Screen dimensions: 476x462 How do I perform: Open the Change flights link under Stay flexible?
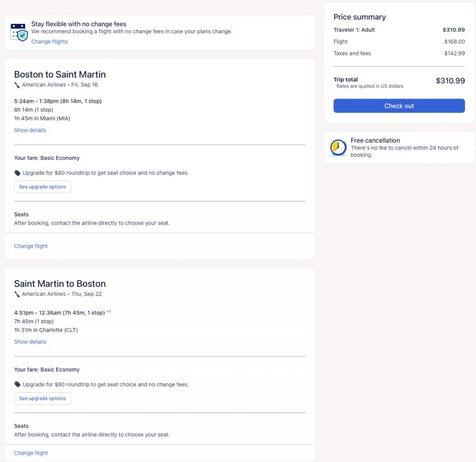click(50, 42)
